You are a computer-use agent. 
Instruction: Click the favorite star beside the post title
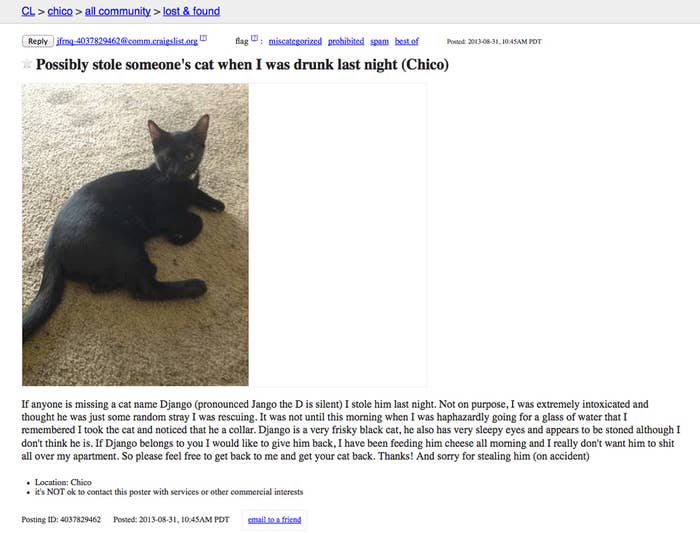tap(27, 63)
